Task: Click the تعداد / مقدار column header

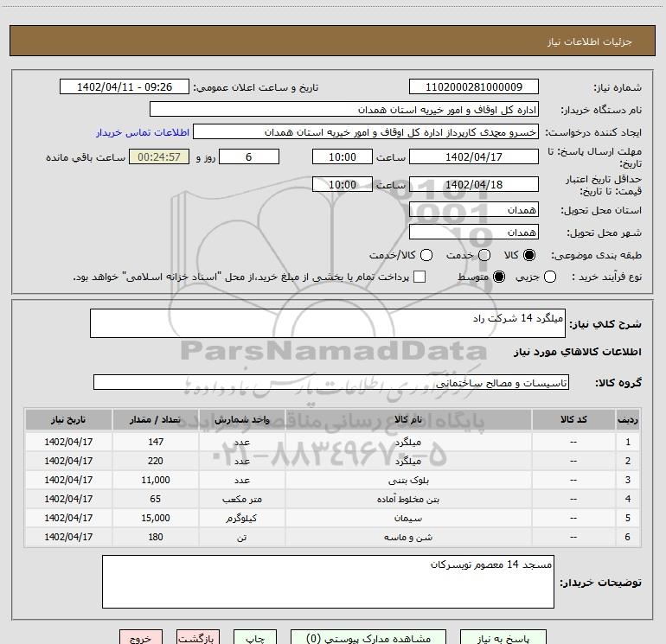Action: click(155, 419)
